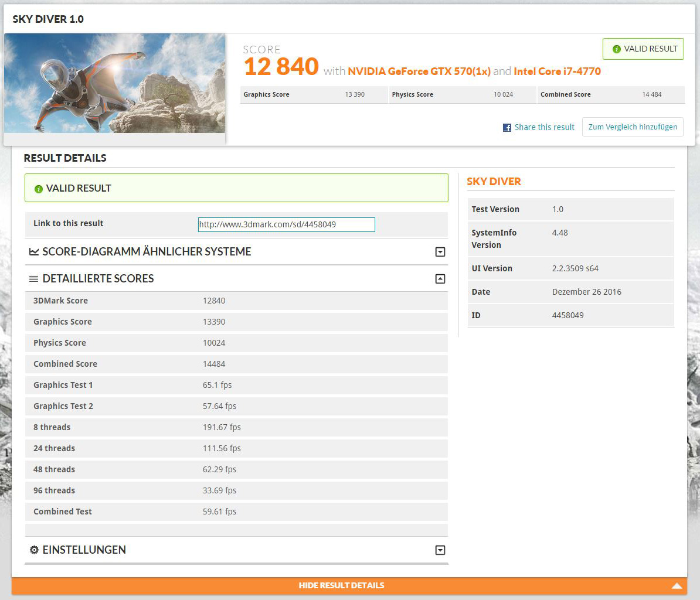Click the gear icon beside Einstellungen

pyautogui.click(x=34, y=550)
